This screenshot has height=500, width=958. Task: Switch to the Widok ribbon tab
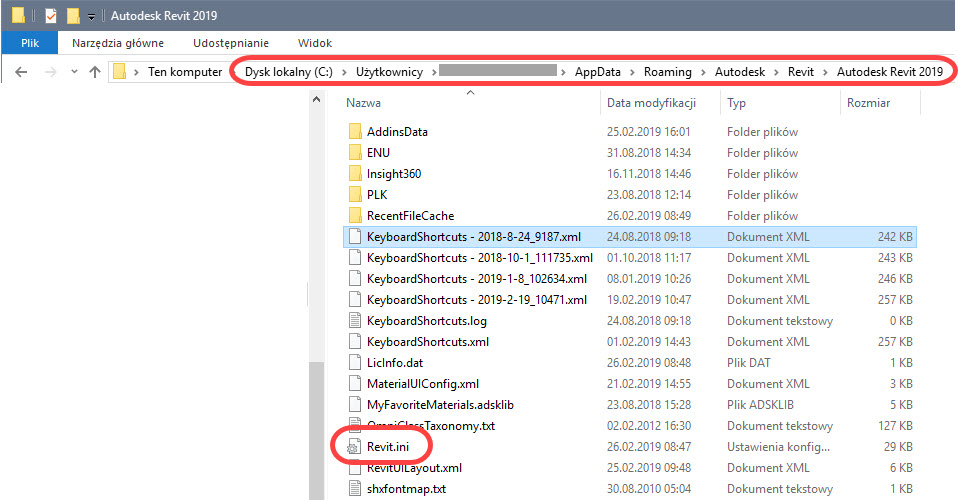tap(315, 44)
